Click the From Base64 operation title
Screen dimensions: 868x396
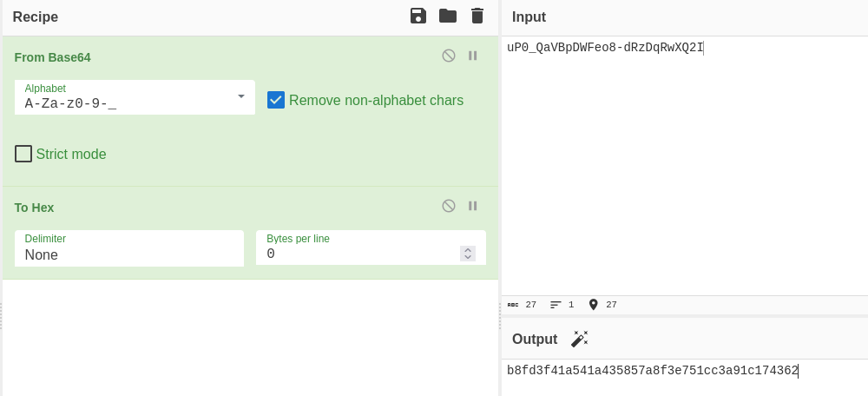pos(53,57)
